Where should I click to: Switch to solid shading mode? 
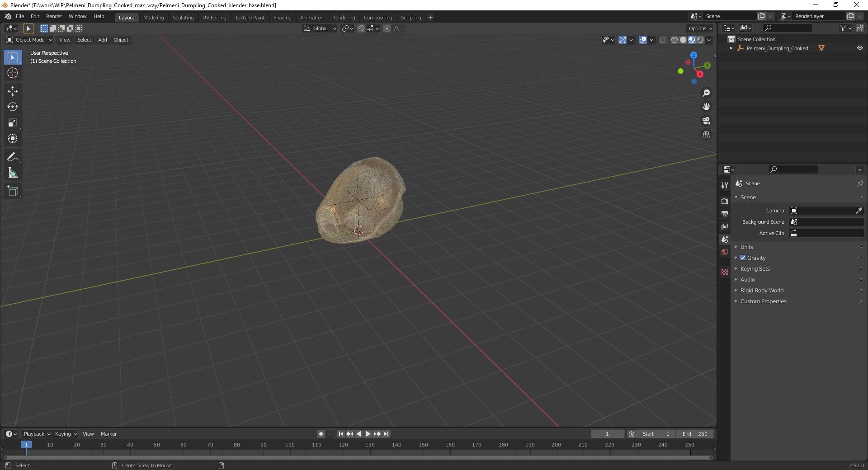683,40
